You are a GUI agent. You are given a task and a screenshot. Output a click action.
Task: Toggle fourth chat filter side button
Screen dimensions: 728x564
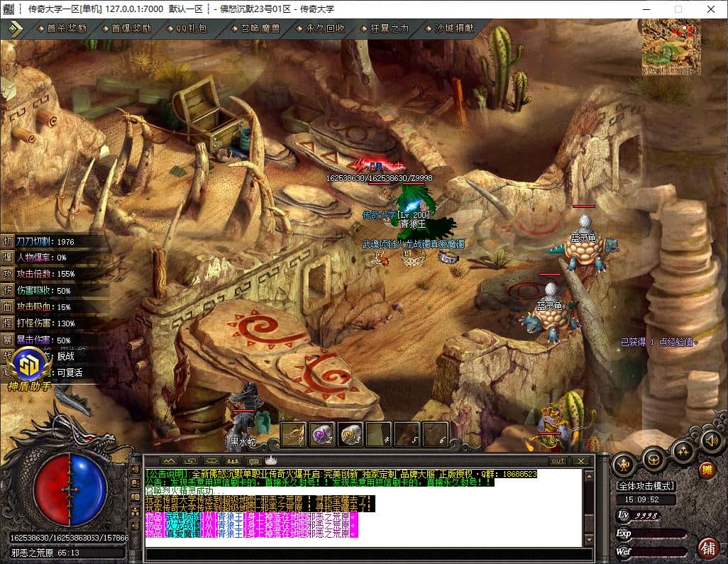click(x=136, y=512)
